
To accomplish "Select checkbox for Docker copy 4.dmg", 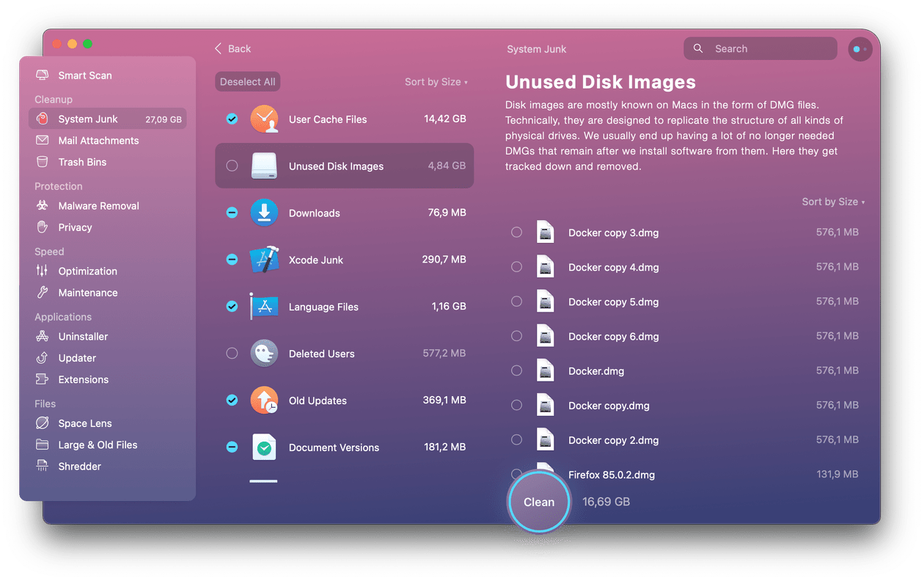I will click(516, 267).
